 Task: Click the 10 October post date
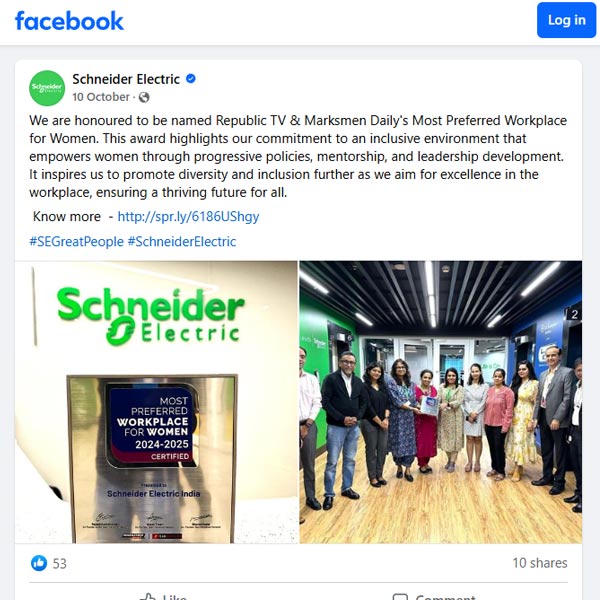pyautogui.click(x=101, y=97)
